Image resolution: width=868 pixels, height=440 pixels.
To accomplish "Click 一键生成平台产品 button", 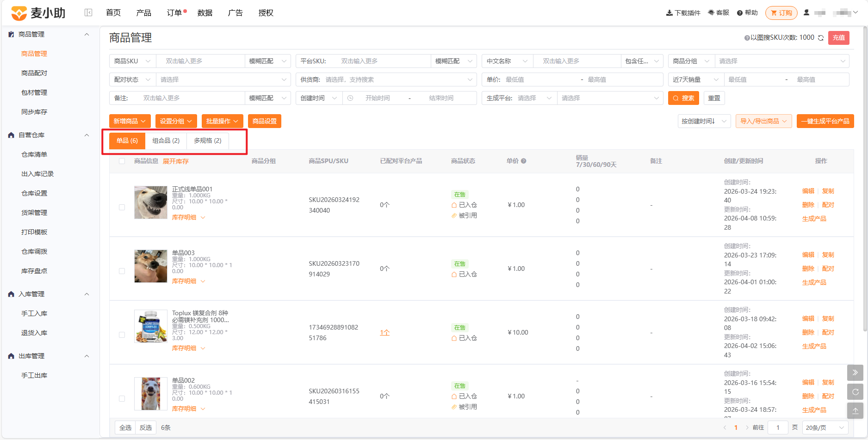I will pos(825,121).
